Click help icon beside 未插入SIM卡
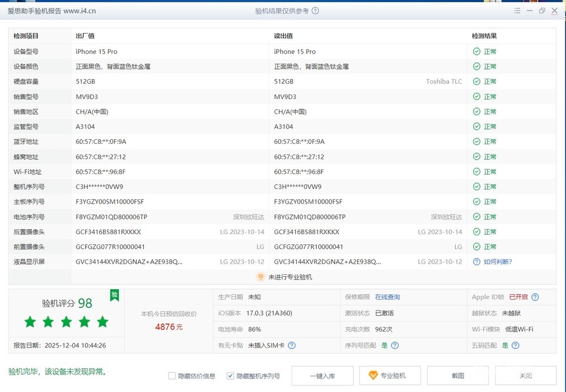The height and width of the screenshot is (392, 566). (x=291, y=345)
